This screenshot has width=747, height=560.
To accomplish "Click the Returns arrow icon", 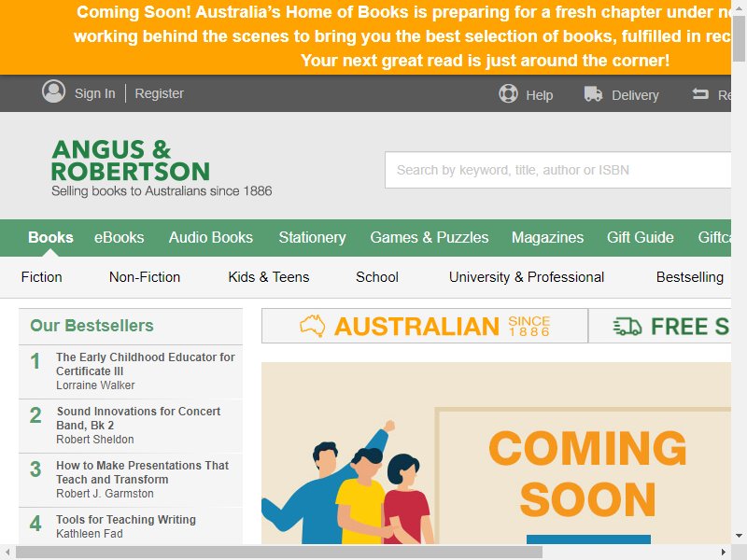I will coord(700,94).
